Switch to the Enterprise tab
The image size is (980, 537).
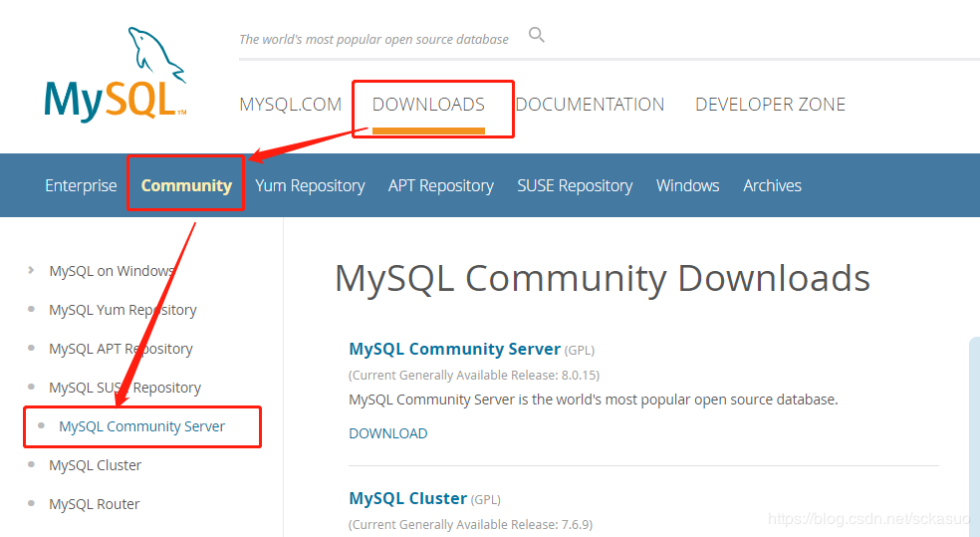pos(81,185)
